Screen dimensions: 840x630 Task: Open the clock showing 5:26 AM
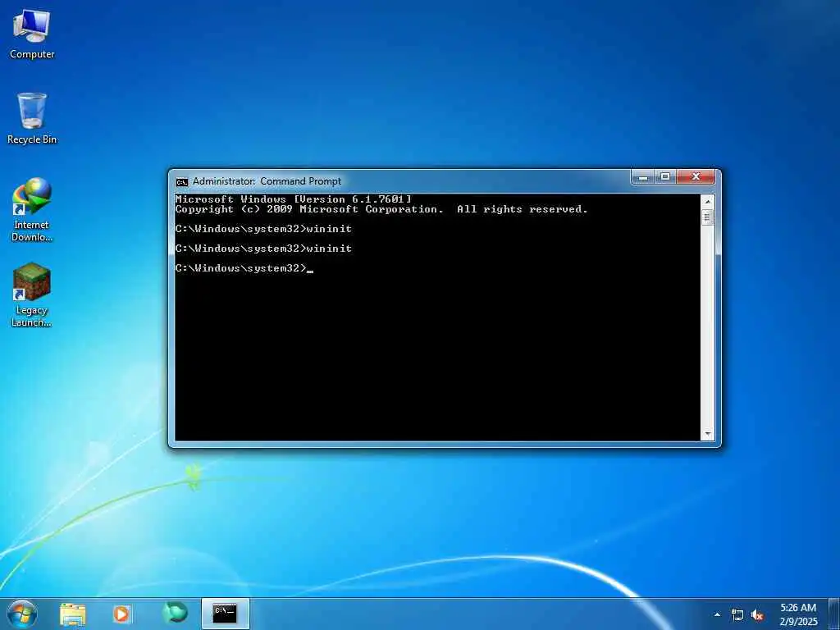(798, 608)
